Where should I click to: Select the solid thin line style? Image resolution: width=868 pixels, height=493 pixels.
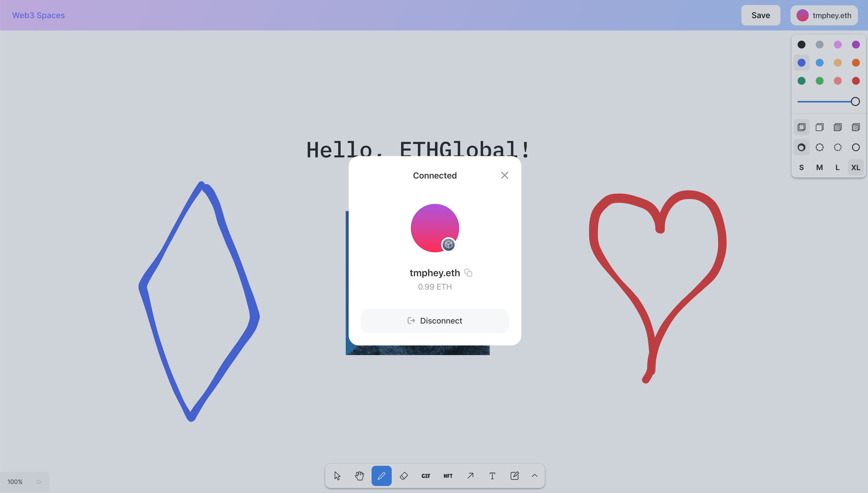click(x=855, y=147)
